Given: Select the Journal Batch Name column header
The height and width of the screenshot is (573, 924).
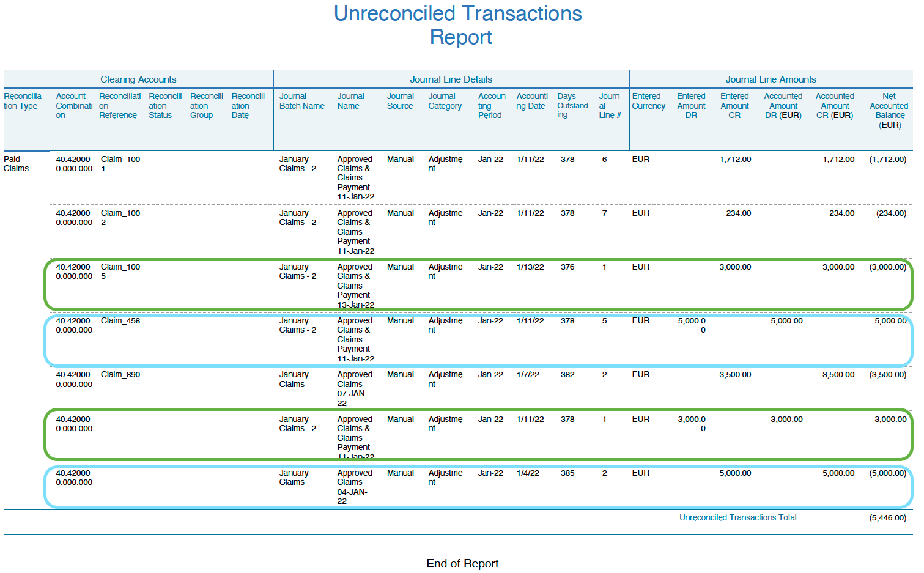Looking at the screenshot, I should click(301, 101).
